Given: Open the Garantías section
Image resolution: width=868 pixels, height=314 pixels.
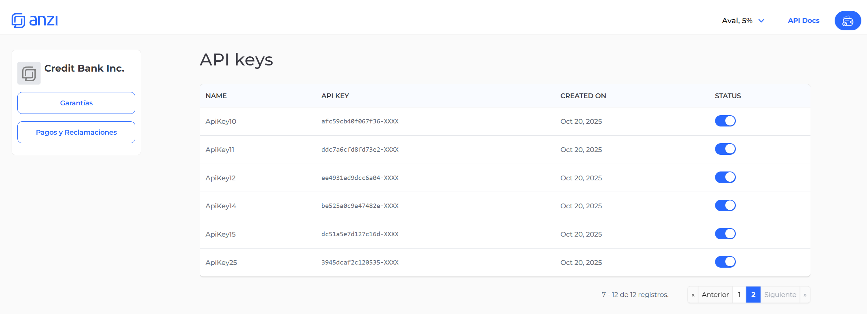Looking at the screenshot, I should point(76,103).
